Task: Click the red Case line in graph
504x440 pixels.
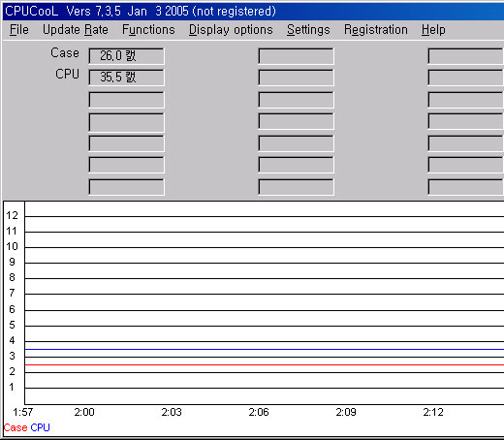Action: (x=265, y=364)
